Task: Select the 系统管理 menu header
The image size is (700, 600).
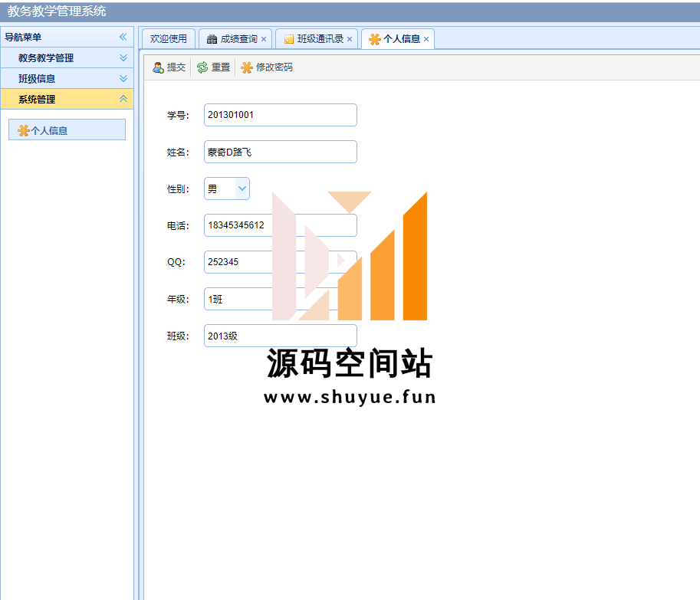Action: 67,99
